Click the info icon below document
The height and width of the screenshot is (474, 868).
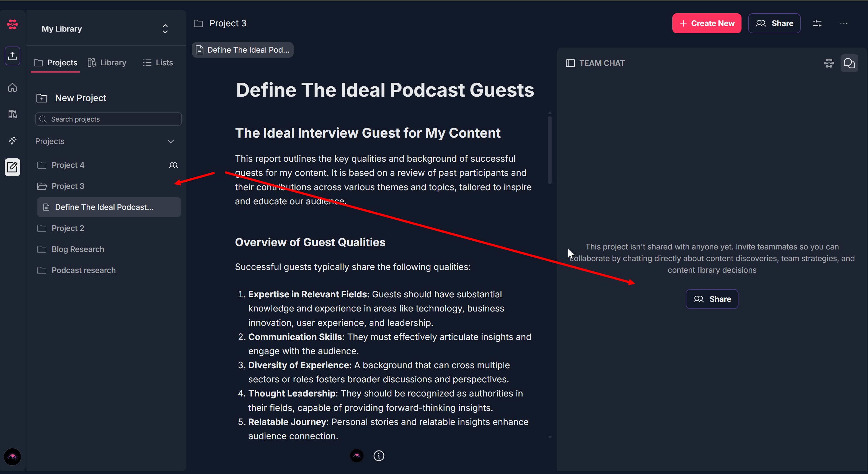pyautogui.click(x=379, y=456)
